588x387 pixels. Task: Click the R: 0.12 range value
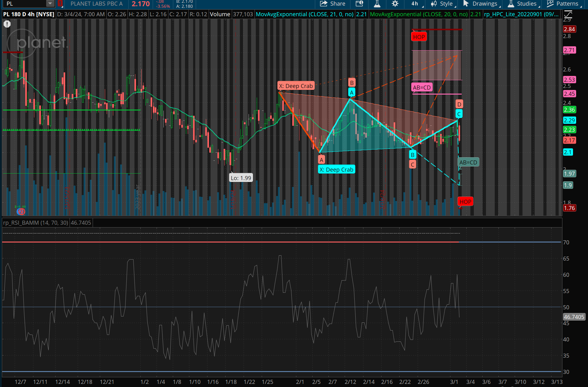(198, 14)
